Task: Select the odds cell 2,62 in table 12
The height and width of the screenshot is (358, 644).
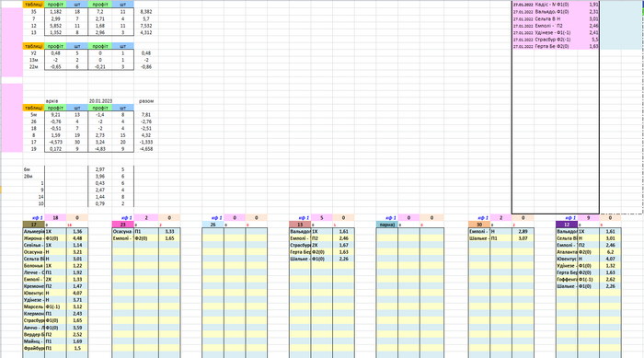Action: pyautogui.click(x=610, y=280)
